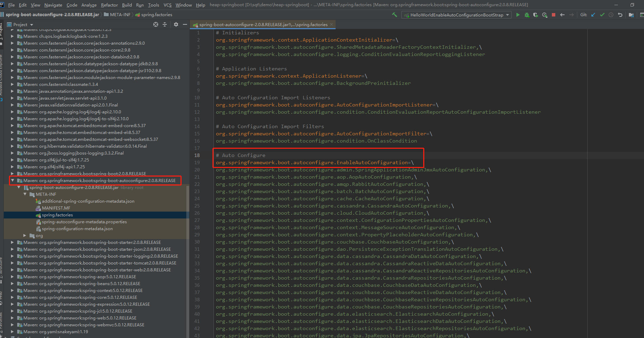Click the Run with Profiler icon
The width and height of the screenshot is (644, 338).
(x=545, y=15)
